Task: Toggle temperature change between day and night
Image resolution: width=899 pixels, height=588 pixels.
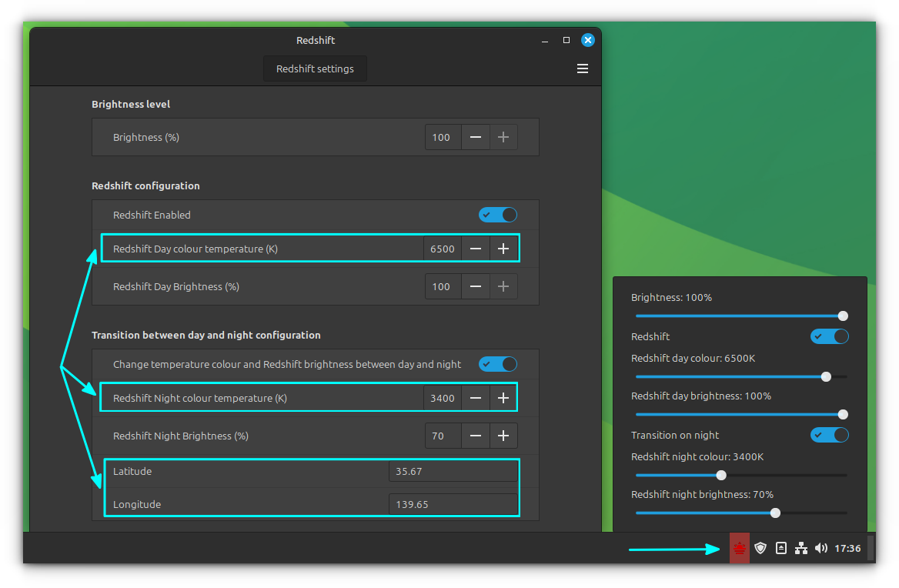Action: (x=497, y=363)
